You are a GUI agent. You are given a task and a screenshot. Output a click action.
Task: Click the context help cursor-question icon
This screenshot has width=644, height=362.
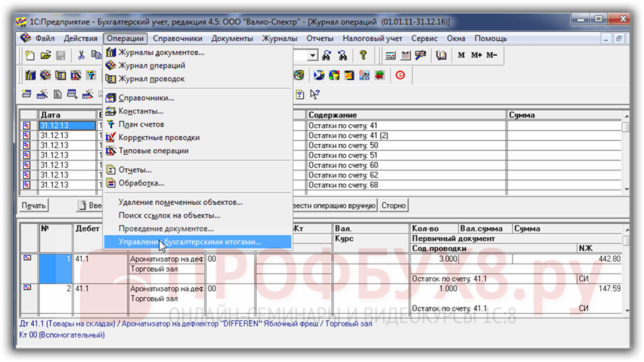tap(314, 95)
